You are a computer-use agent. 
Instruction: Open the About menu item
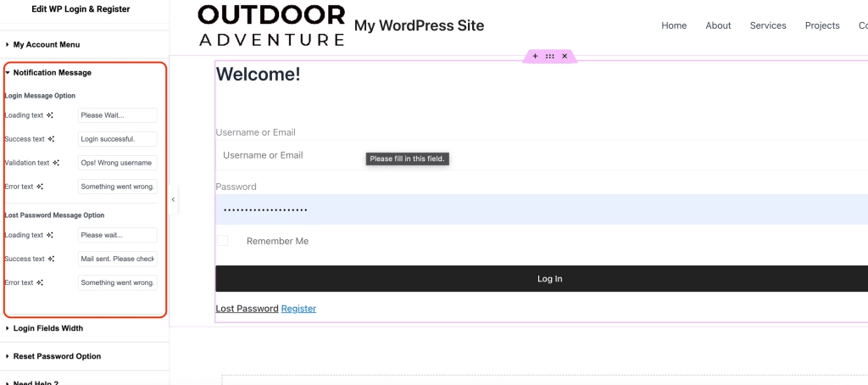(x=718, y=25)
